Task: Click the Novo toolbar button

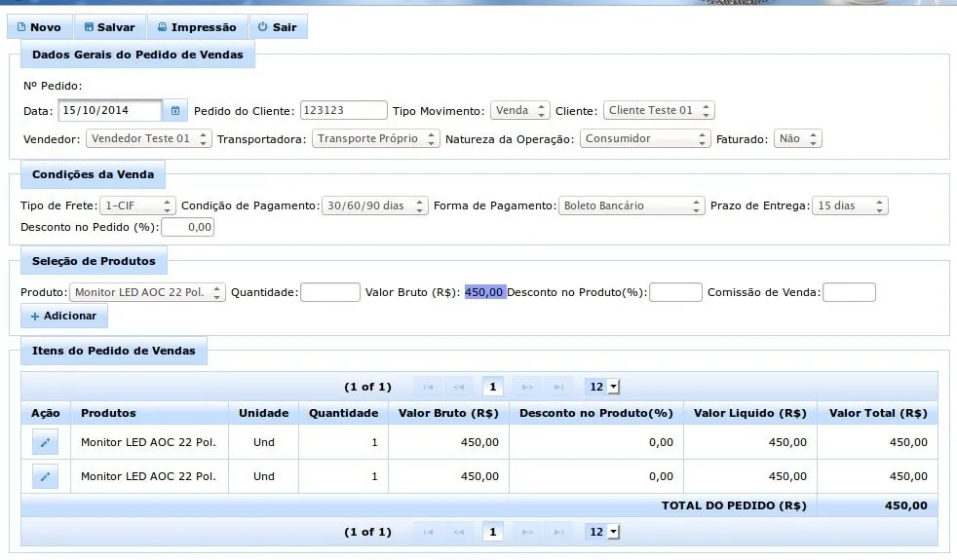Action: click(40, 27)
